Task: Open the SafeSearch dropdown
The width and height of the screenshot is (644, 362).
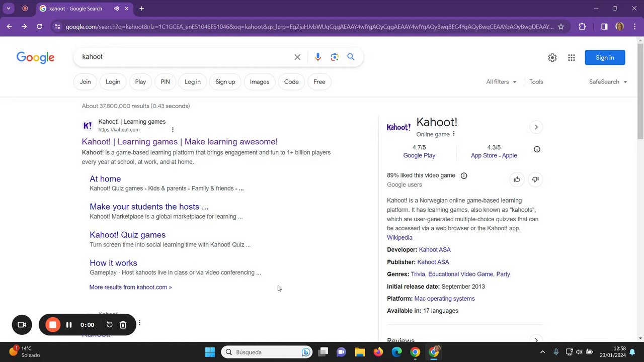Action: 608,82
